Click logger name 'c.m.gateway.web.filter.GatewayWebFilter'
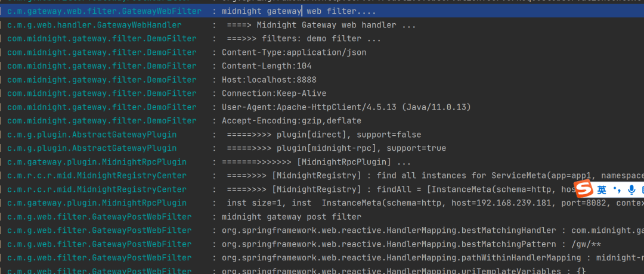The image size is (644, 274). click(104, 11)
